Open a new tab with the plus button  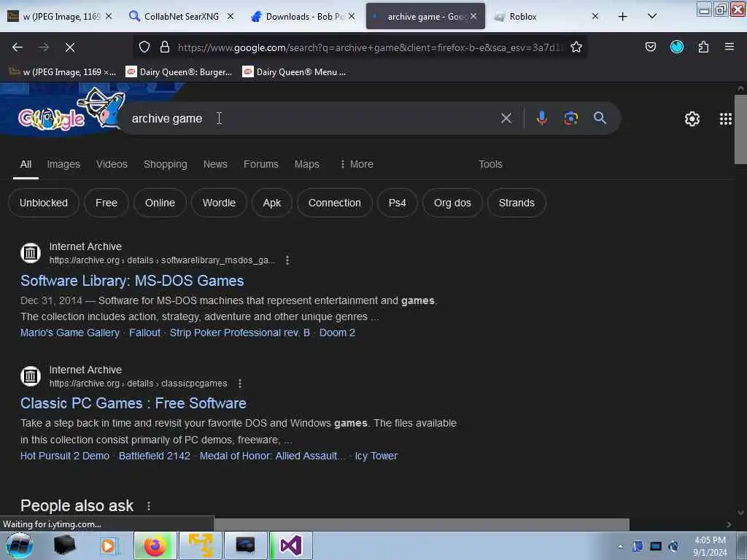[x=622, y=17]
